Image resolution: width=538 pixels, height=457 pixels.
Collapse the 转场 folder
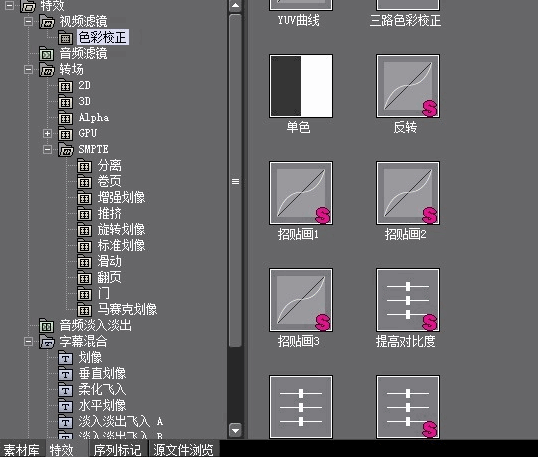(28, 70)
